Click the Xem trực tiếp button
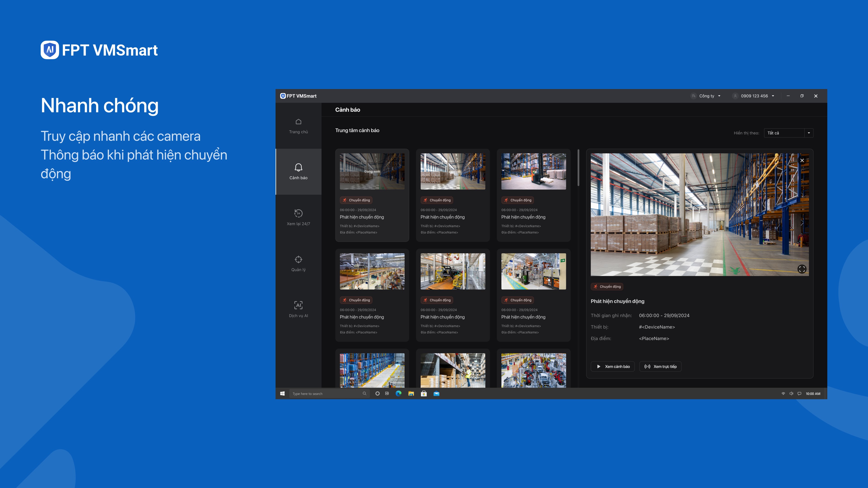 pyautogui.click(x=660, y=366)
